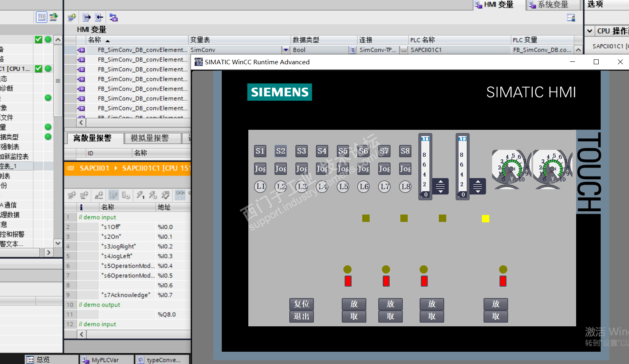Click the connection browse button beside SimConv-TP

404,50
